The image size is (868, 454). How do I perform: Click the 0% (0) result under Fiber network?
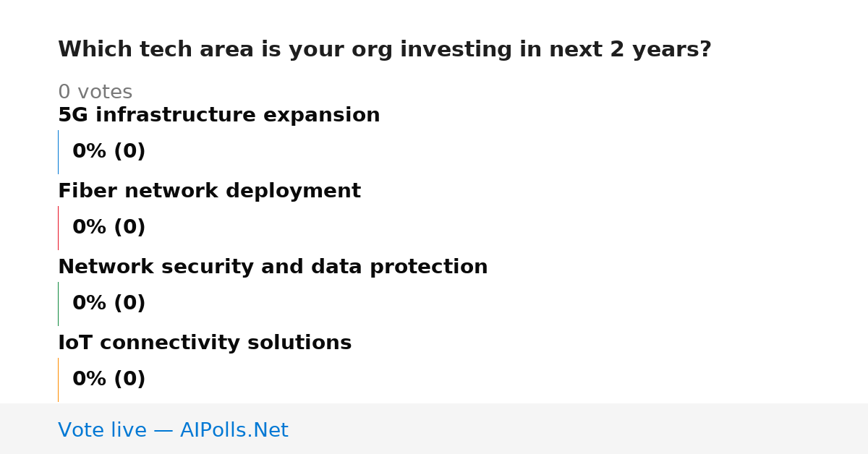click(x=109, y=228)
